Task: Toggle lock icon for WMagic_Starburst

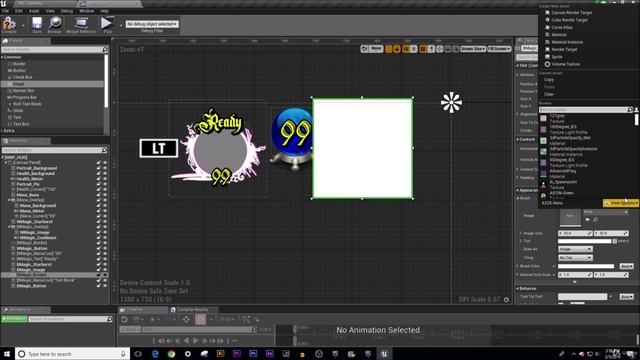Action: coord(99,222)
